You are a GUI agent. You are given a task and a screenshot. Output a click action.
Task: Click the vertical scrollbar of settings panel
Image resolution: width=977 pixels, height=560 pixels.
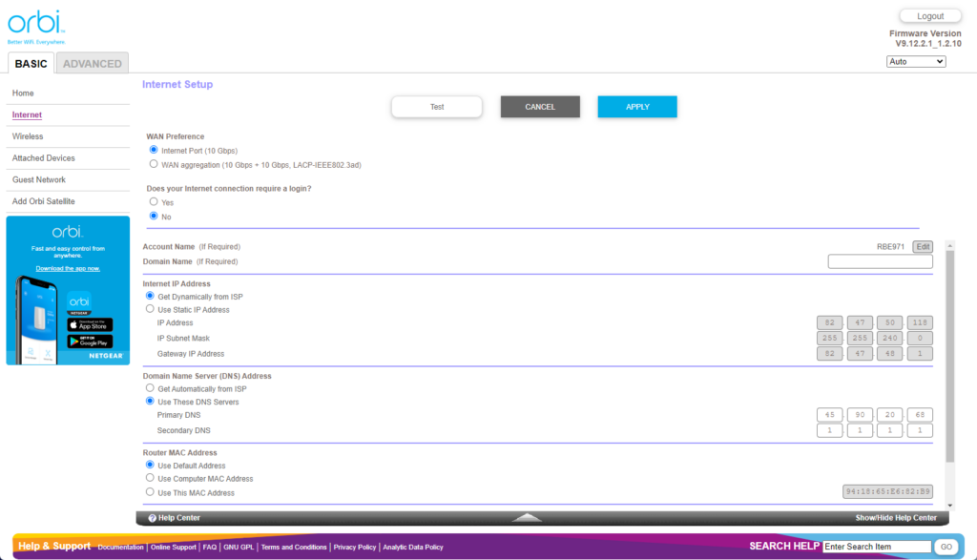coord(948,353)
